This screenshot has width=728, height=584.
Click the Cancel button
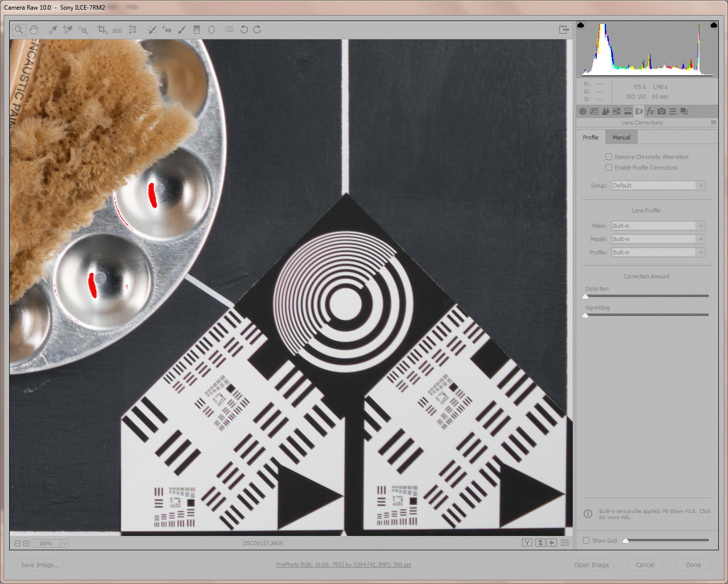pos(645,565)
